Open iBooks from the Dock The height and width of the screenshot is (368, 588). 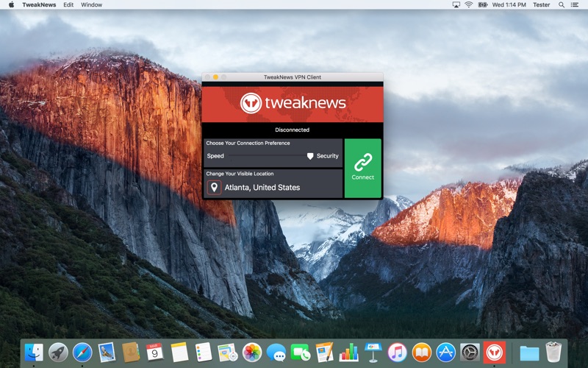(x=421, y=353)
